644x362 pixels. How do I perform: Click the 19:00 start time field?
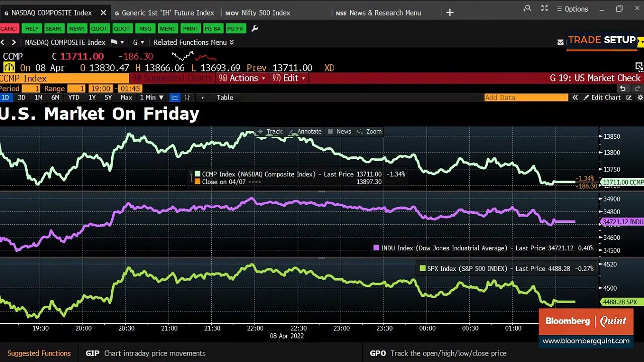101,88
